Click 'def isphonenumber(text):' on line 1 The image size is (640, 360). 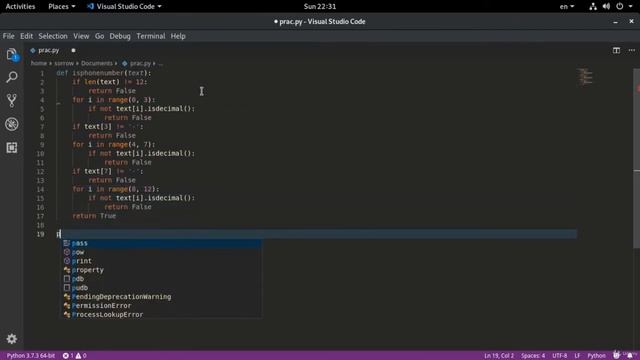[104, 73]
